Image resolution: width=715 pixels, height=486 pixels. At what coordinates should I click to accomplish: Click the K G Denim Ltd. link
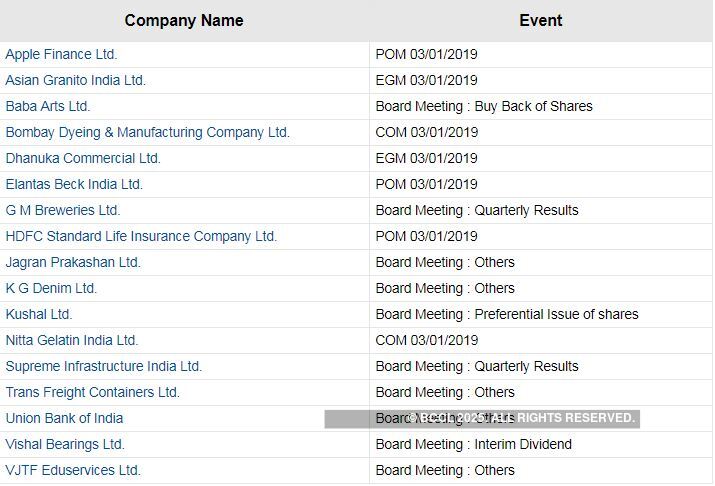(x=51, y=288)
